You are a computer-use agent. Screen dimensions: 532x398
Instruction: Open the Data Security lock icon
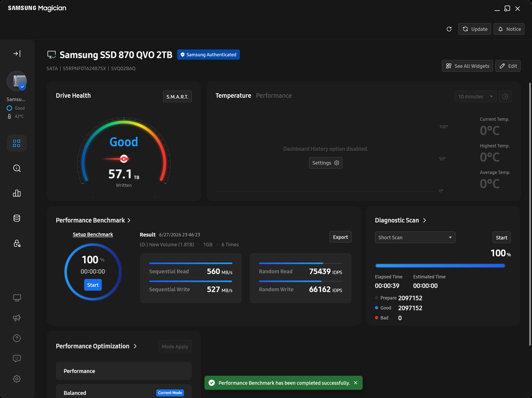(x=17, y=243)
